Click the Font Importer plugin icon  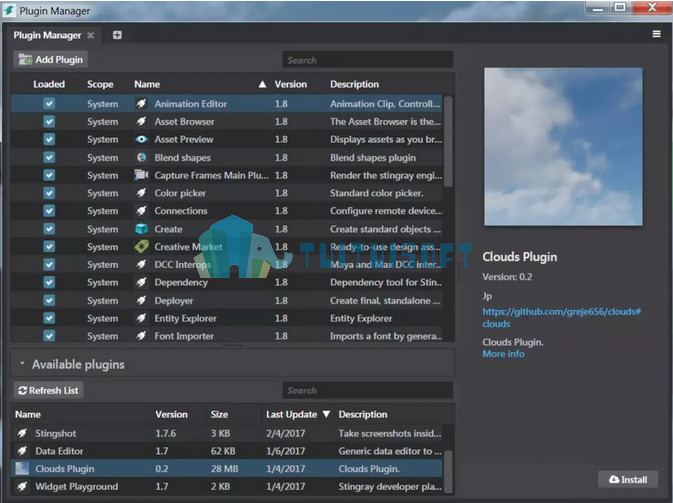coord(141,336)
